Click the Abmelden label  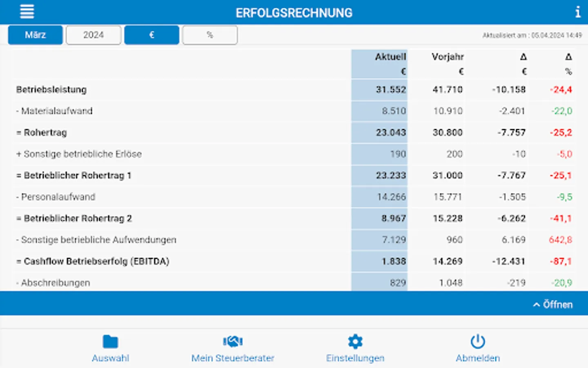[x=478, y=358]
